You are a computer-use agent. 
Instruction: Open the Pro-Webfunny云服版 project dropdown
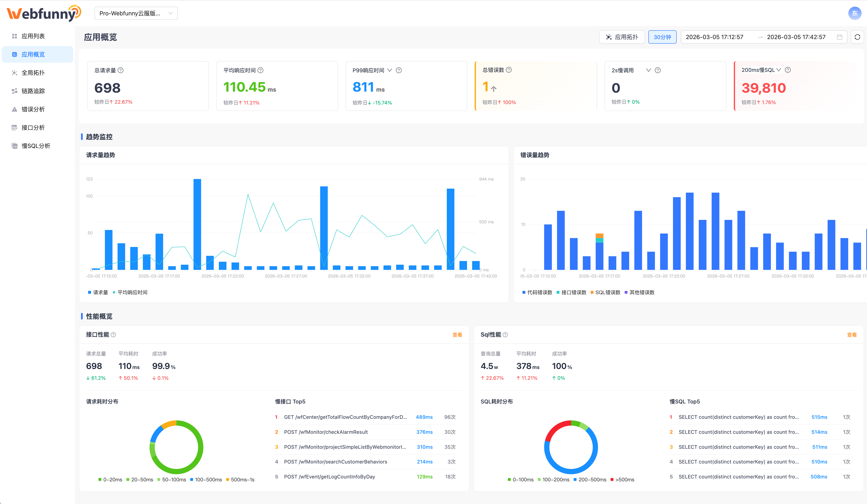point(136,14)
